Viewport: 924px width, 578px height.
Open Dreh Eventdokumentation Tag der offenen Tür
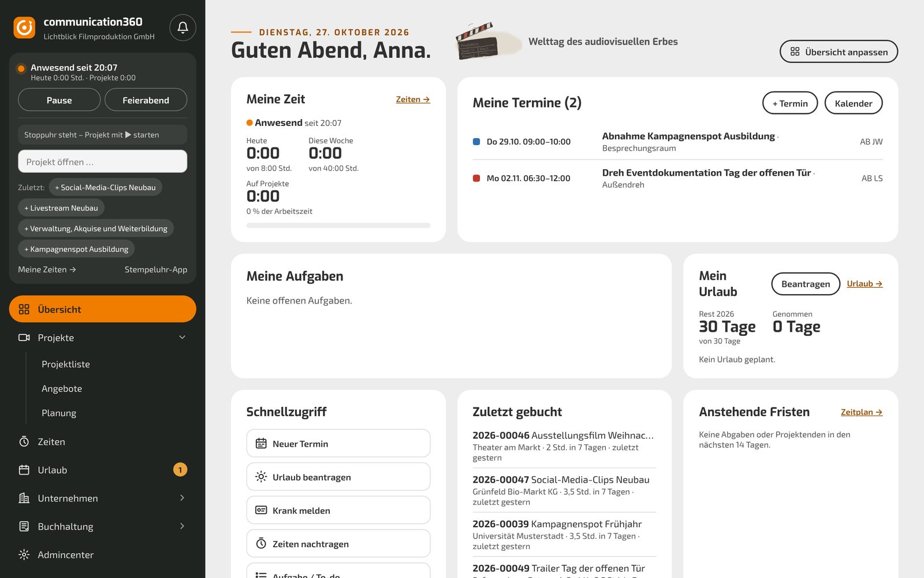(x=707, y=173)
